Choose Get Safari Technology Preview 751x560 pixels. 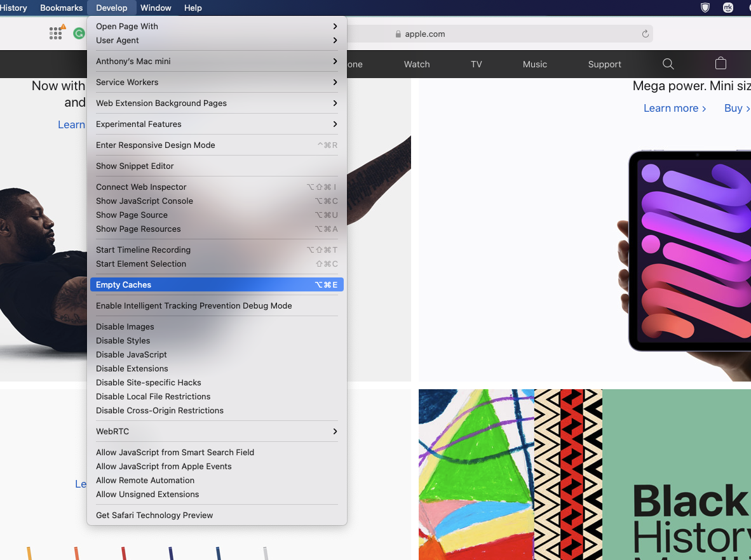pyautogui.click(x=217, y=516)
